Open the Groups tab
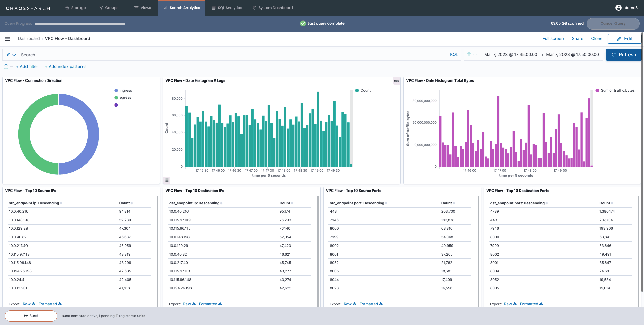The width and height of the screenshot is (644, 325). [x=109, y=8]
